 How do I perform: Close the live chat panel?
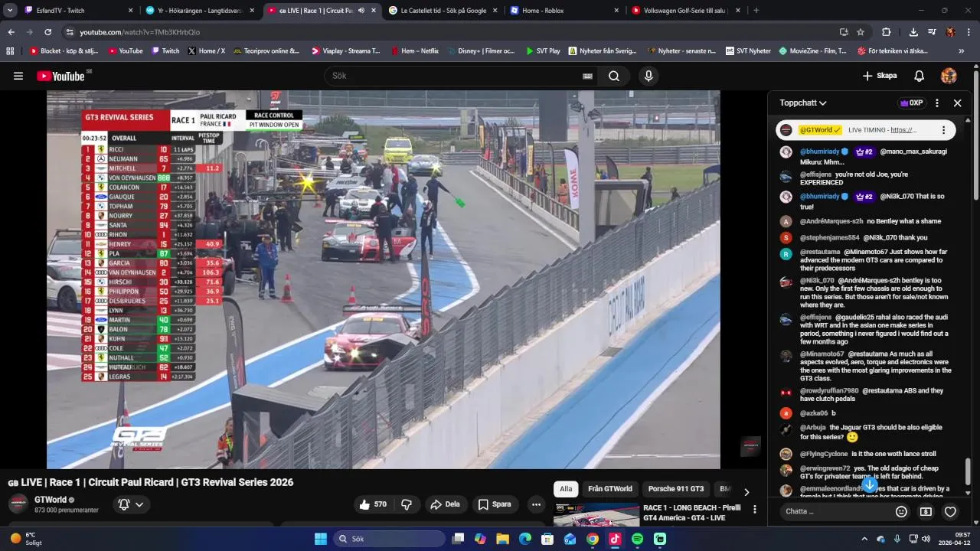coord(957,103)
